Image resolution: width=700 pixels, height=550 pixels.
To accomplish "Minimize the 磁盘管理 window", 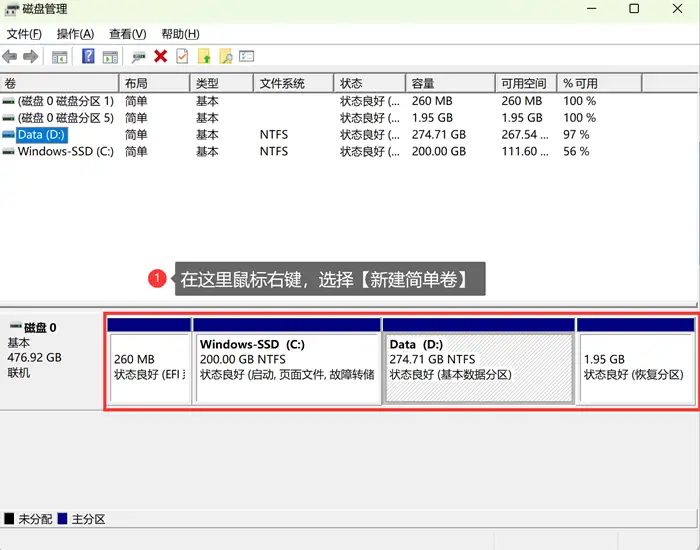I will (592, 8).
